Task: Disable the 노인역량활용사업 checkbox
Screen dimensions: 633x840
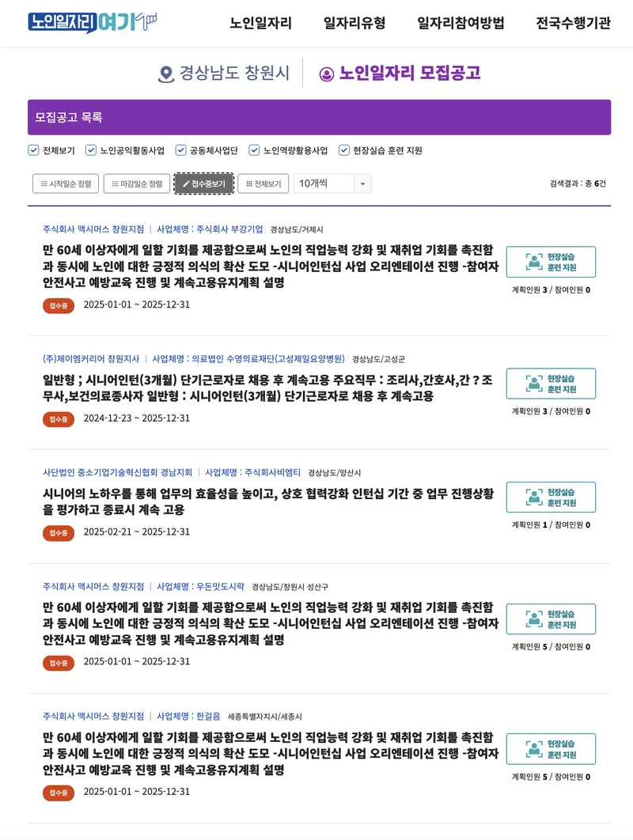Action: click(253, 148)
